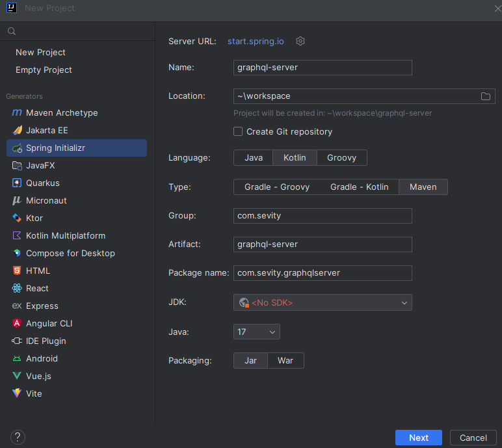Image resolution: width=502 pixels, height=448 pixels.
Task: Click the Micronaut mu icon
Action: 17,200
